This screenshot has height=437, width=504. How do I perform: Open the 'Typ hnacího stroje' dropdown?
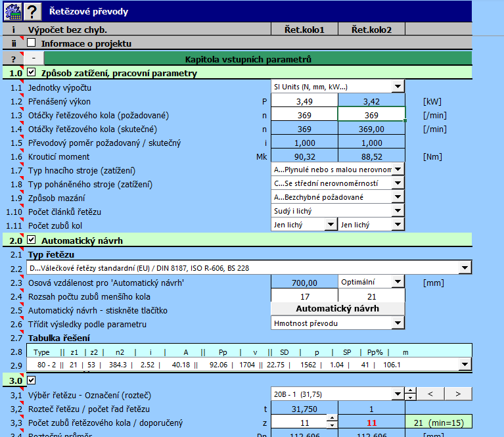click(398, 170)
